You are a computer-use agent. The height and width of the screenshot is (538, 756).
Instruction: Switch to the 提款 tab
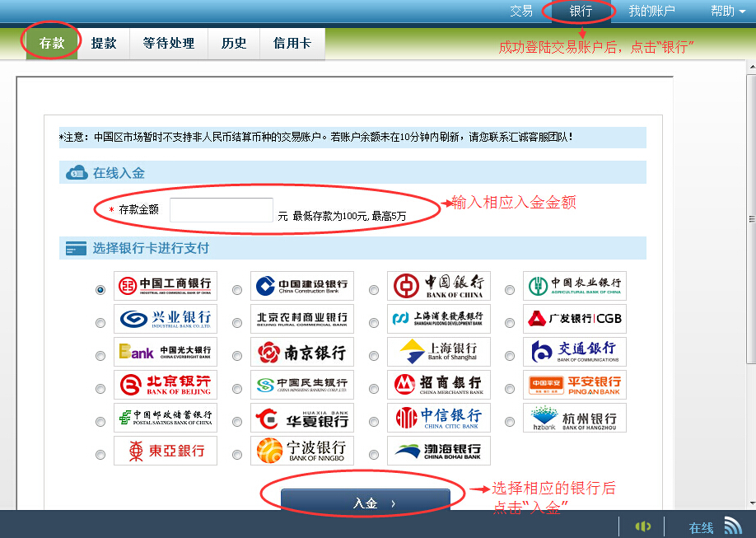click(104, 44)
